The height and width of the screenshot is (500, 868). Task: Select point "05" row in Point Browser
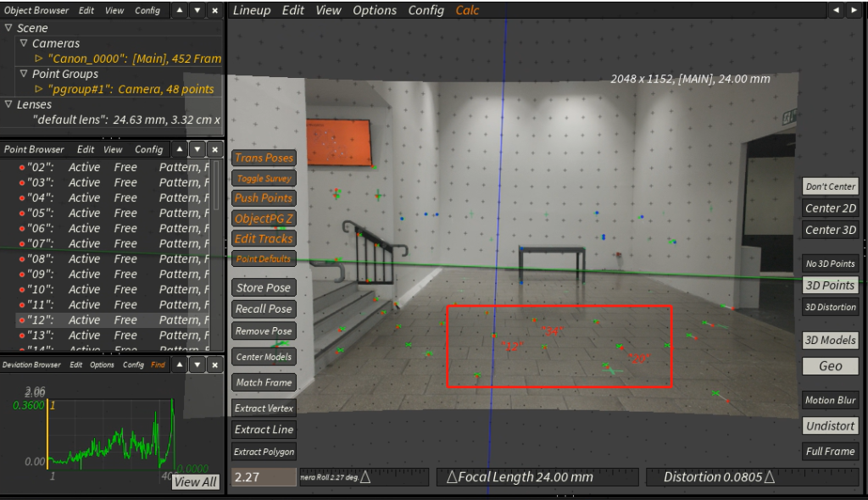[x=113, y=214]
